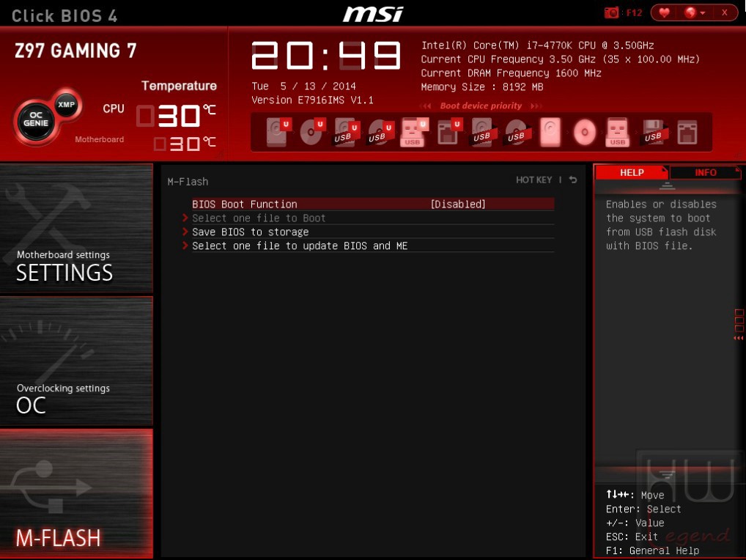Select the plain CD/DVD disc boot icon
The height and width of the screenshot is (560, 746).
585,132
